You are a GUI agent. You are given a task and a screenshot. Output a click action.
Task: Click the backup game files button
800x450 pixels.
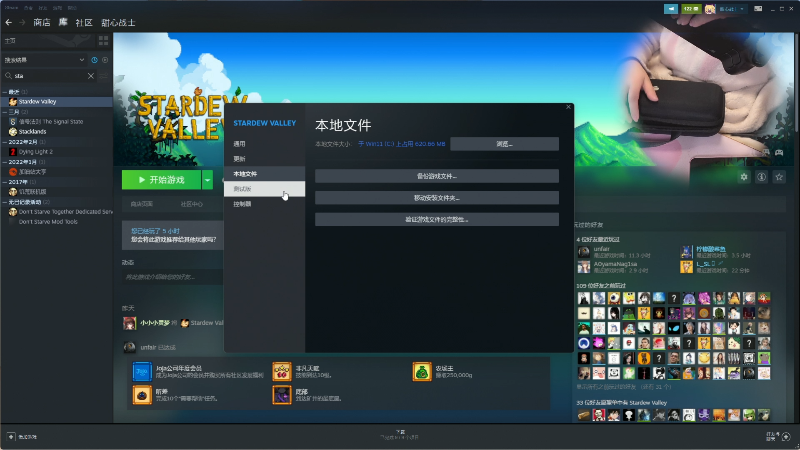(x=437, y=176)
